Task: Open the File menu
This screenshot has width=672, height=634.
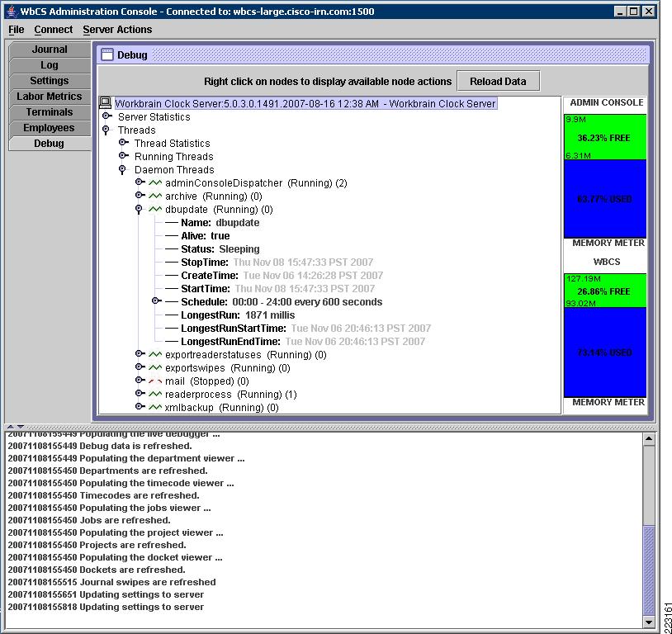Action: [17, 30]
